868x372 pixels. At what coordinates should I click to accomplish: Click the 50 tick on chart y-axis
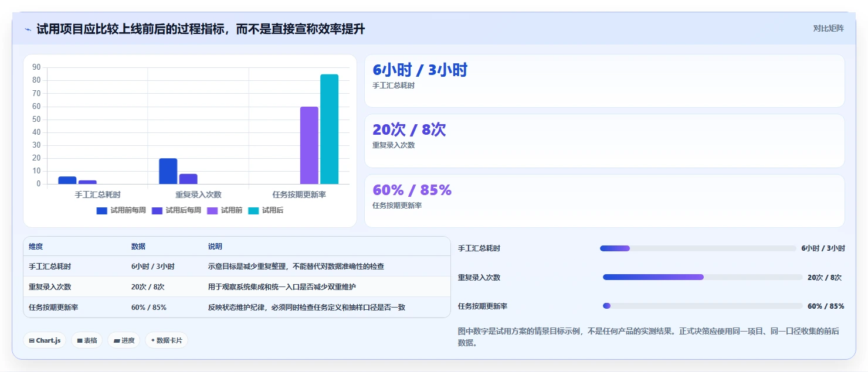tap(36, 119)
